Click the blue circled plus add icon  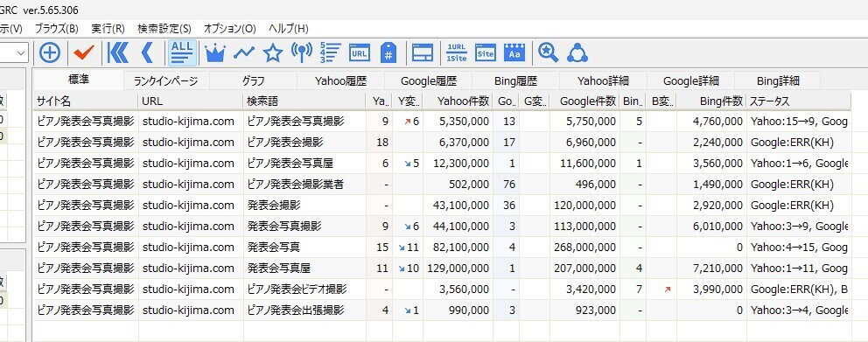50,53
